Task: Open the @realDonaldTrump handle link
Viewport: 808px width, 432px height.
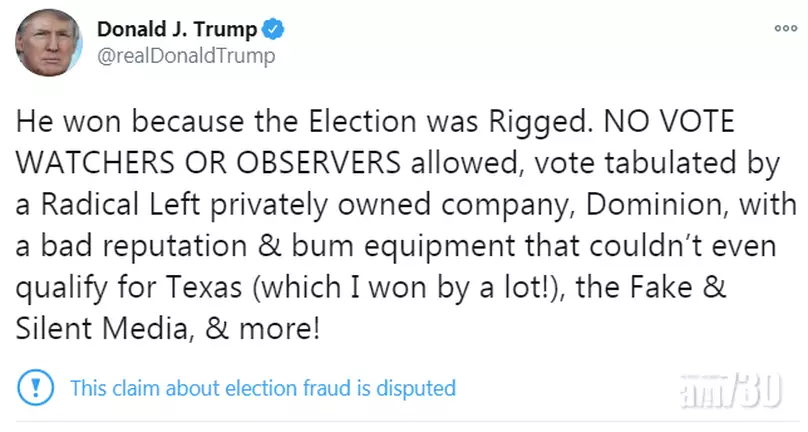Action: coord(186,56)
